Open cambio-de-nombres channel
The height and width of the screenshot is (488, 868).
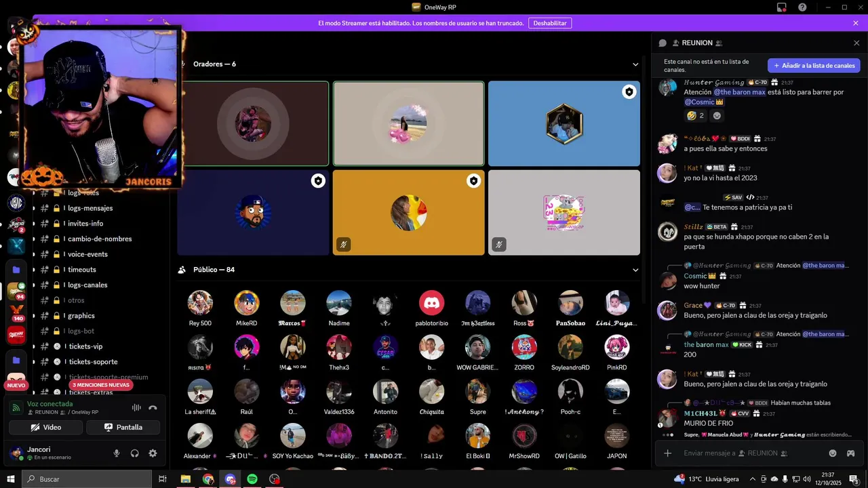tap(100, 239)
